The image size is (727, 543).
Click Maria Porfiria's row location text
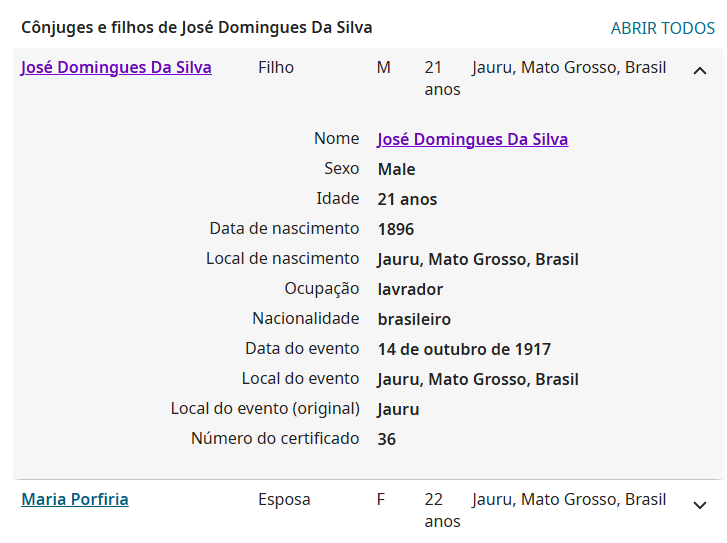568,499
